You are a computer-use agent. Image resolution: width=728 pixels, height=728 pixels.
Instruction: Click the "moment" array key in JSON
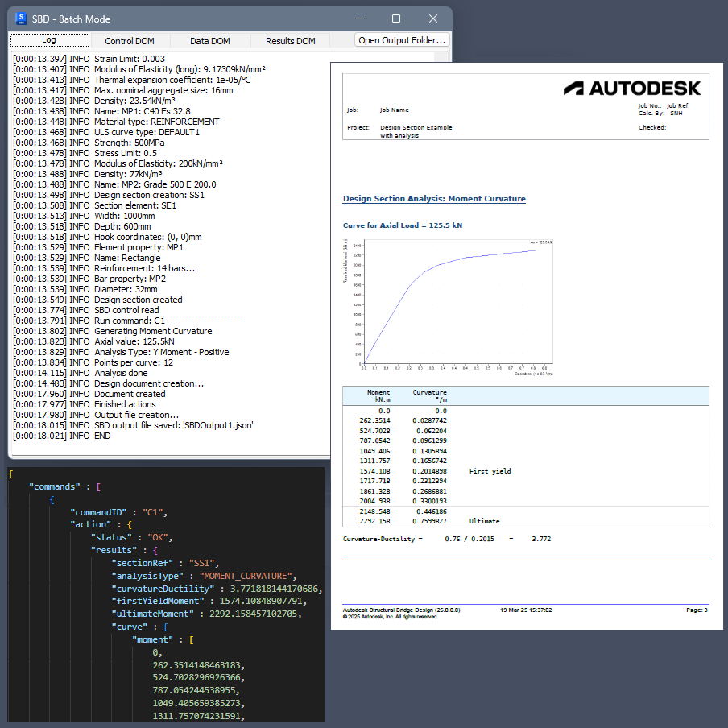[153, 639]
